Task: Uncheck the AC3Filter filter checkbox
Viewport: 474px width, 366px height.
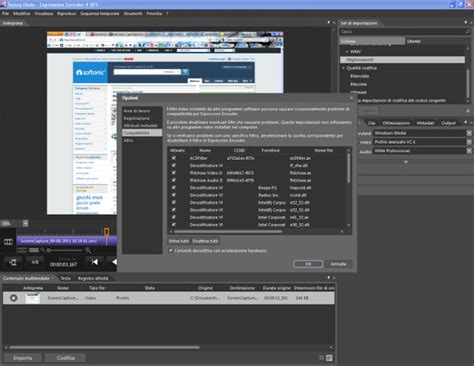Action: pyautogui.click(x=174, y=158)
